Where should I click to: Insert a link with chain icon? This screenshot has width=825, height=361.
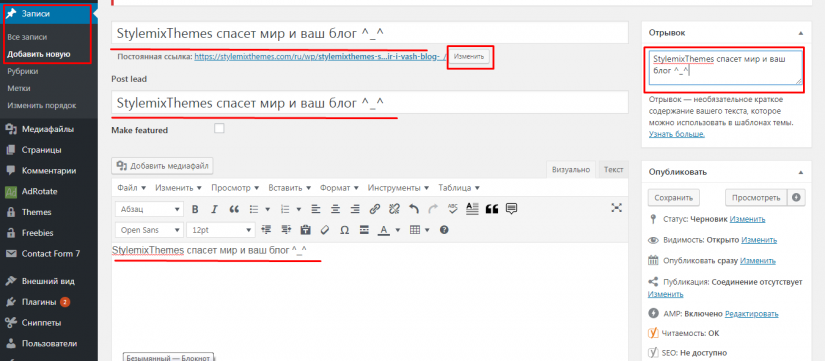pos(375,209)
